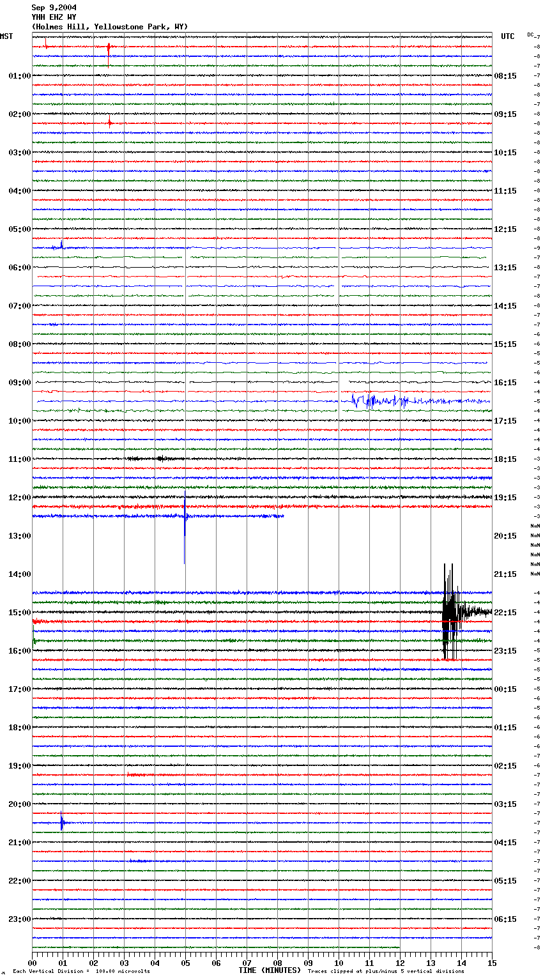Click the 23:00 MST time label
This screenshot has width=543, height=980.
[19, 919]
